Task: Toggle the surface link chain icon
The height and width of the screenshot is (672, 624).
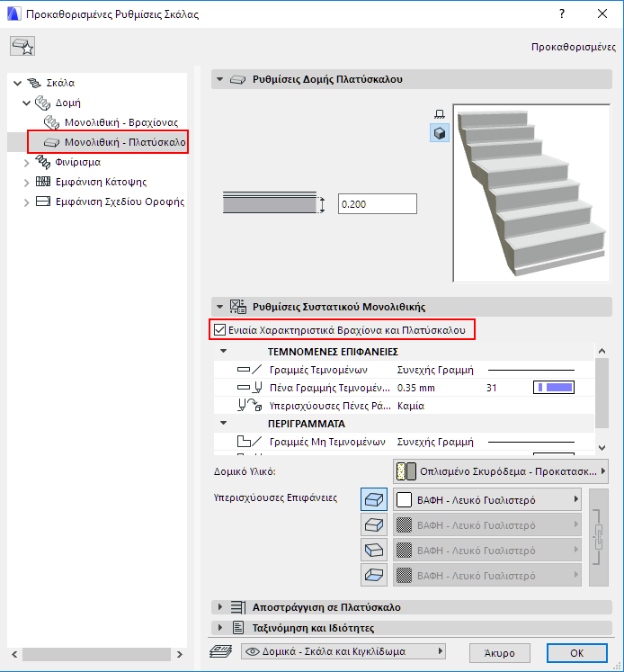Action: (598, 537)
